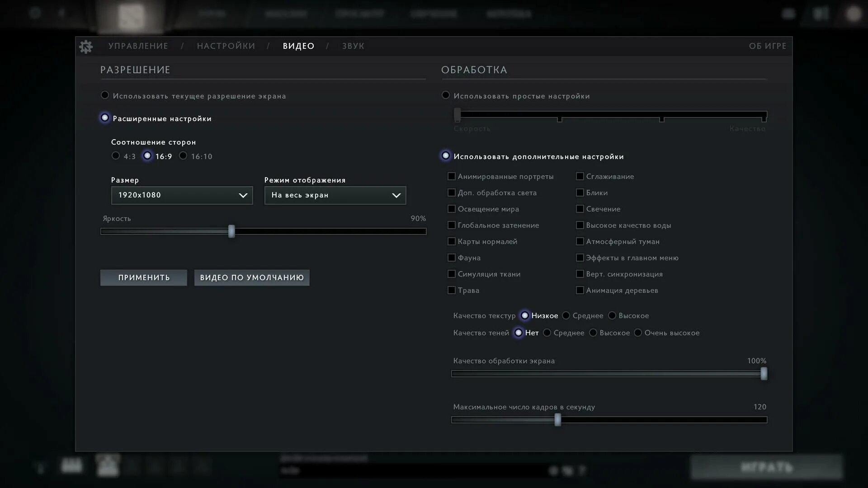Image resolution: width=868 pixels, height=488 pixels.
Task: Select Использовать текущее разрешение экрана option
Action: click(105, 95)
